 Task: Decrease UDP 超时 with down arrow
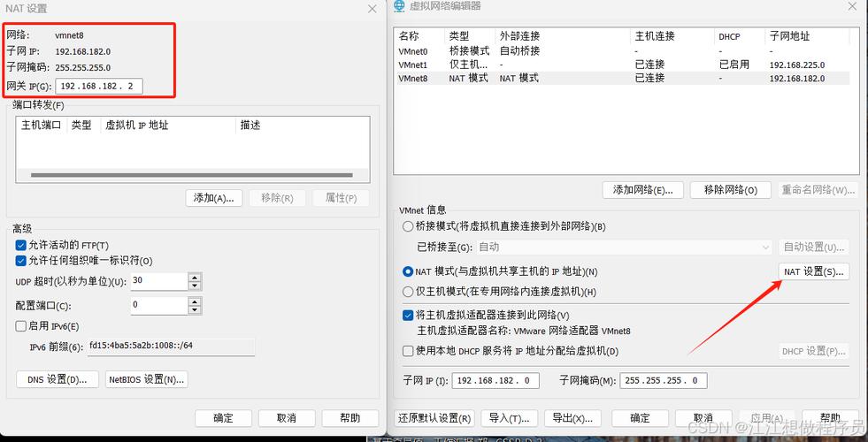tap(195, 286)
